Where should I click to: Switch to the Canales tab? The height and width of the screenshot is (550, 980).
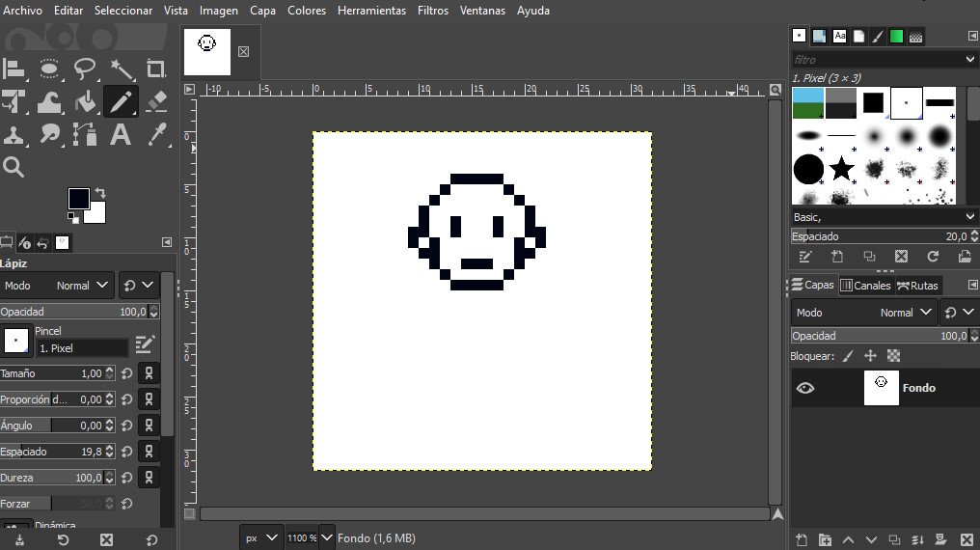[865, 286]
